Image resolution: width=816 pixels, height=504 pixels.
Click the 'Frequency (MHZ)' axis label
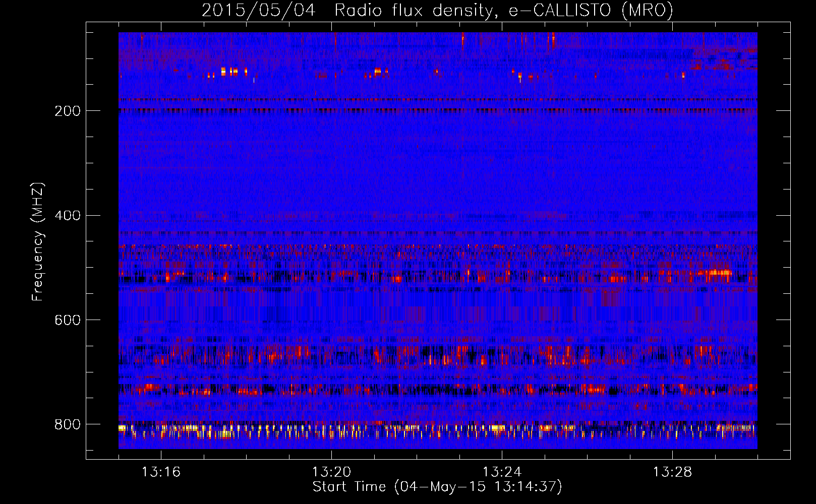(x=38, y=242)
